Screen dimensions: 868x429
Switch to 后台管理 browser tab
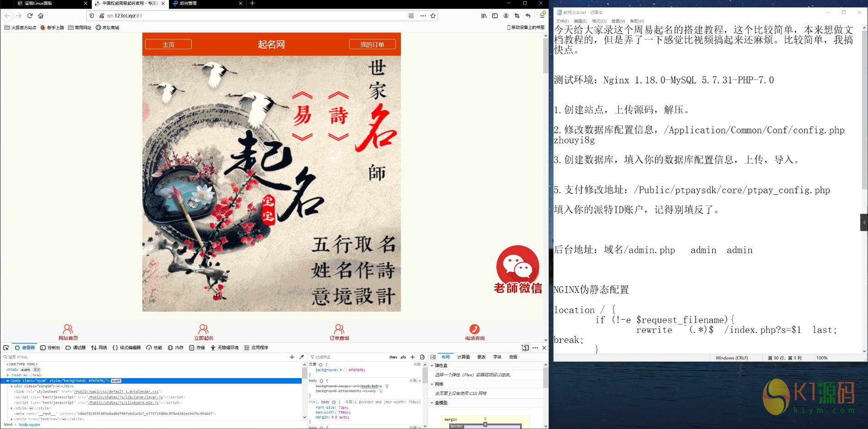208,3
